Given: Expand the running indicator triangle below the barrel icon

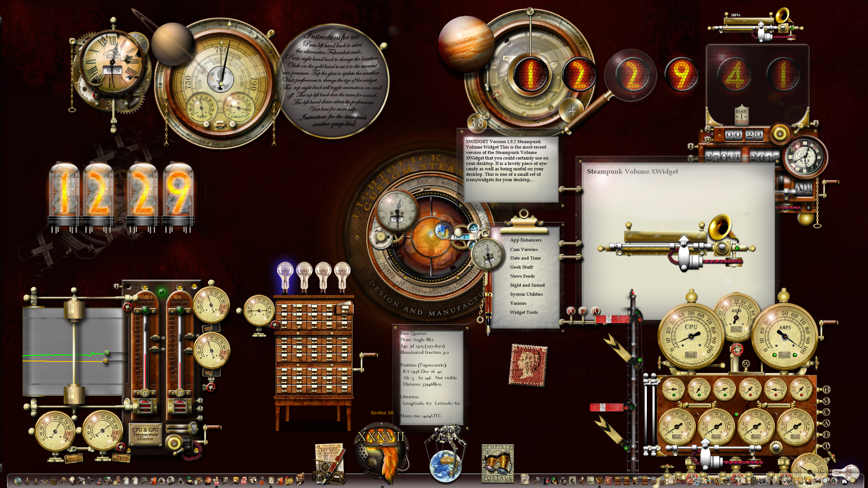Looking at the screenshot, I should [216, 487].
